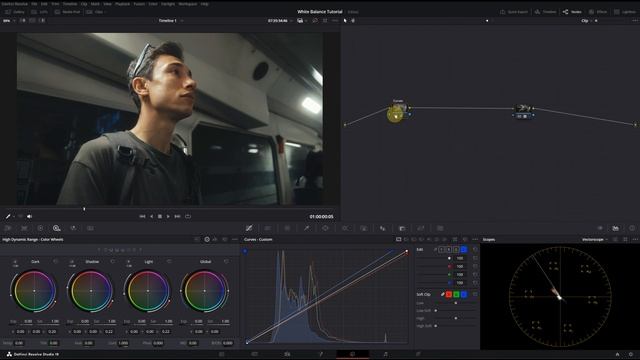The image size is (640, 360).
Task: Open the HDR Color Wheels options menu
Action: point(235,240)
